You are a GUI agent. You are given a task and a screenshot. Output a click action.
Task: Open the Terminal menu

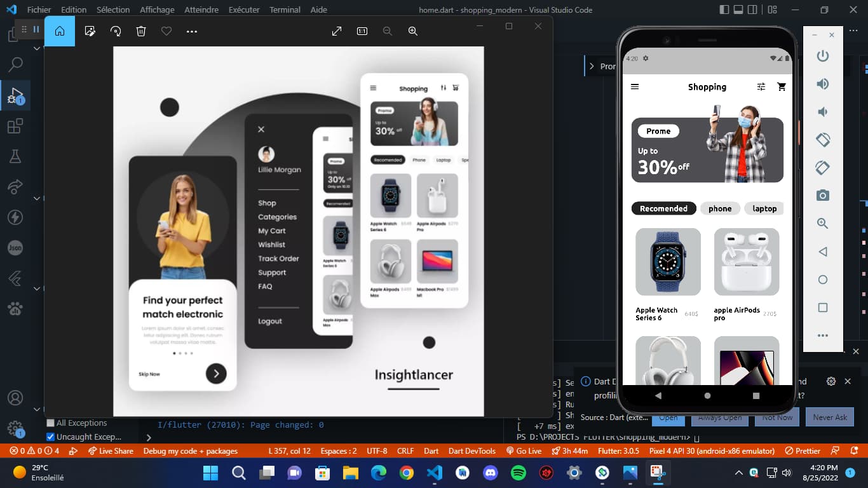285,10
